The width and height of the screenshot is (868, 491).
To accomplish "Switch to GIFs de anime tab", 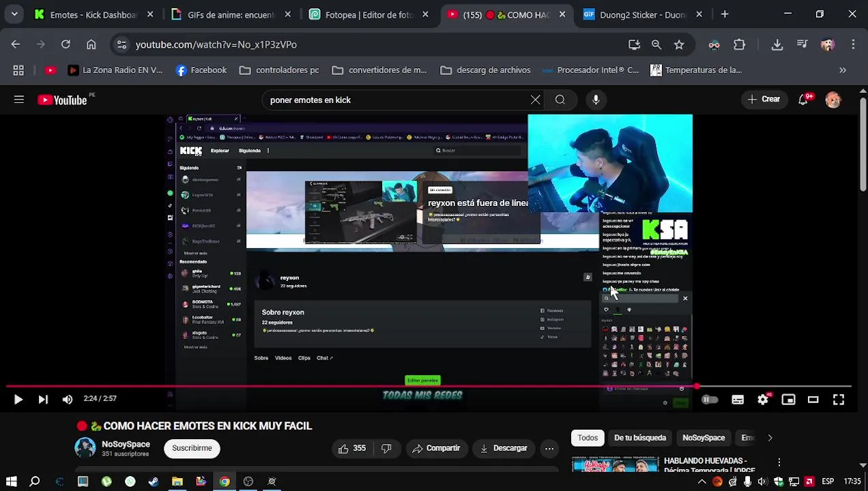I will [231, 14].
